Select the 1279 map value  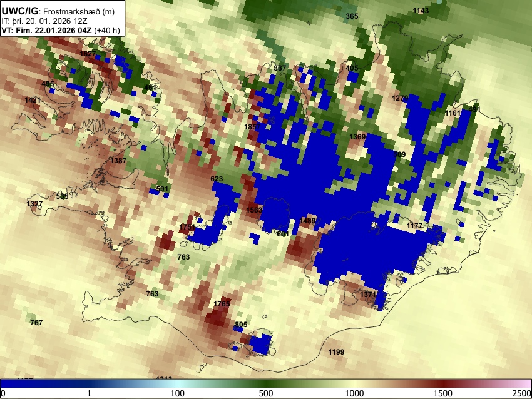point(400,98)
